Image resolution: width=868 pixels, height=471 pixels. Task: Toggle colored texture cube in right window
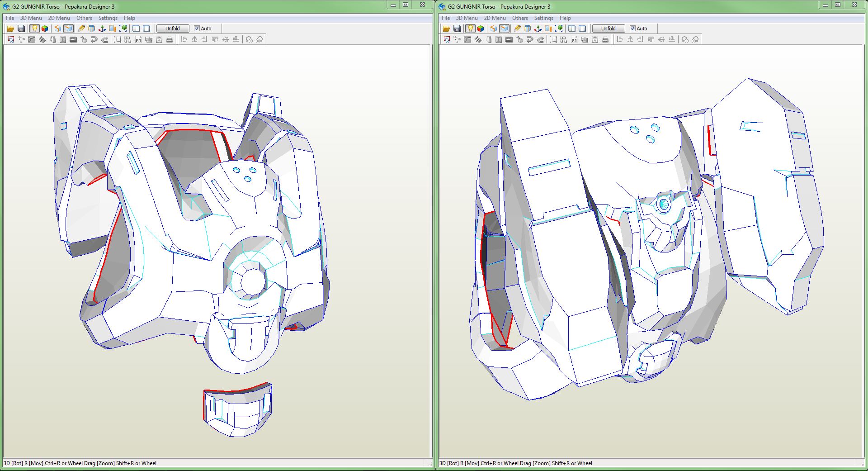tap(481, 29)
